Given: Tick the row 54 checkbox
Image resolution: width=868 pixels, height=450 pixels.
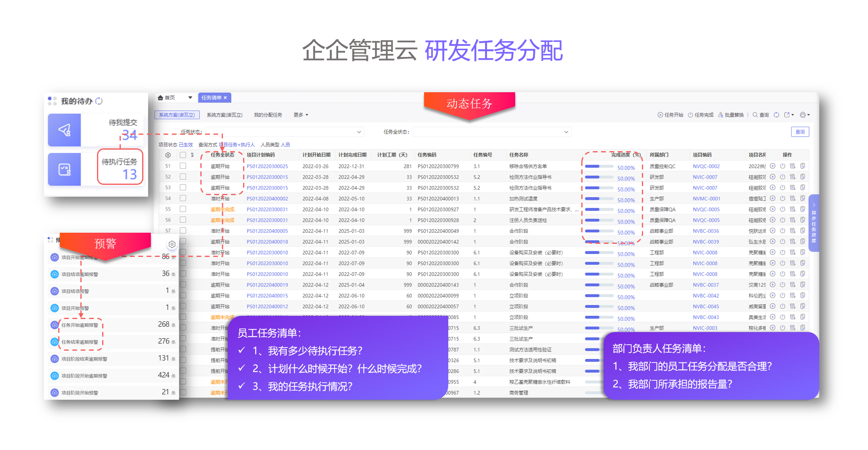Looking at the screenshot, I should 183,198.
